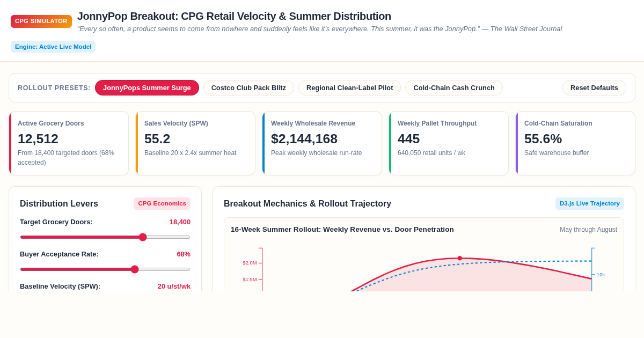Click the From 18,400 targeted doors text
Screen dimensions: 644x338
point(66,158)
